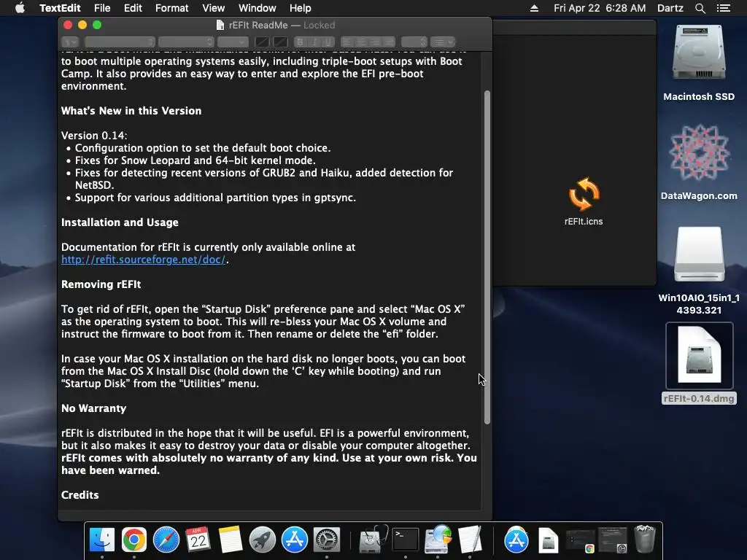Launch Google Chrome from the Dock

click(134, 540)
